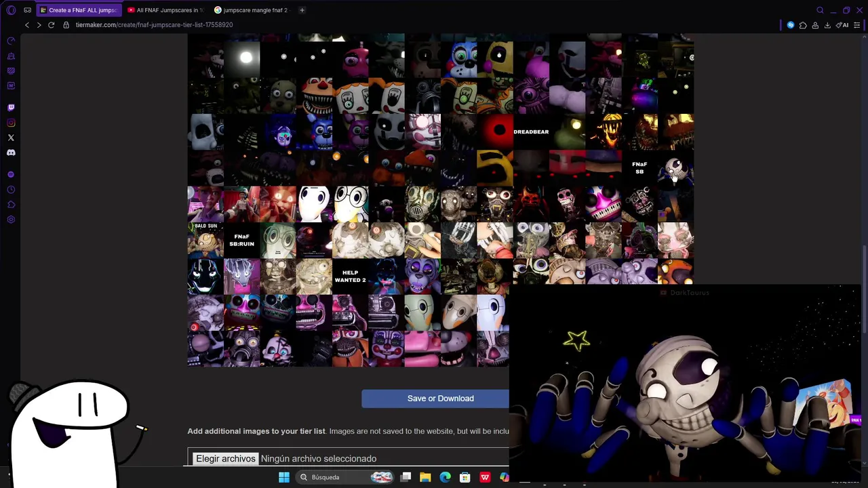This screenshot has height=488, width=868.
Task: Open the AI pinboard toolbar button
Action: (x=842, y=25)
